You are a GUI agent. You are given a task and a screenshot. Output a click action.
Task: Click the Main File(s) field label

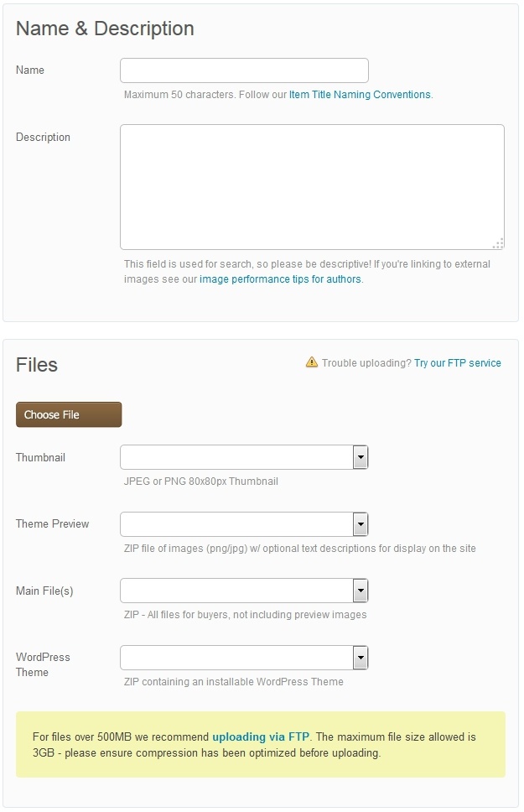tap(44, 591)
